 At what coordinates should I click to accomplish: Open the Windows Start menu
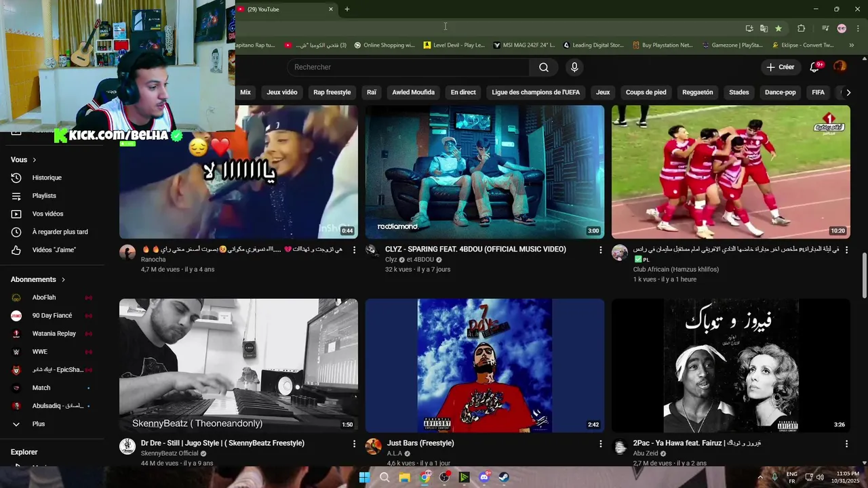point(364,477)
